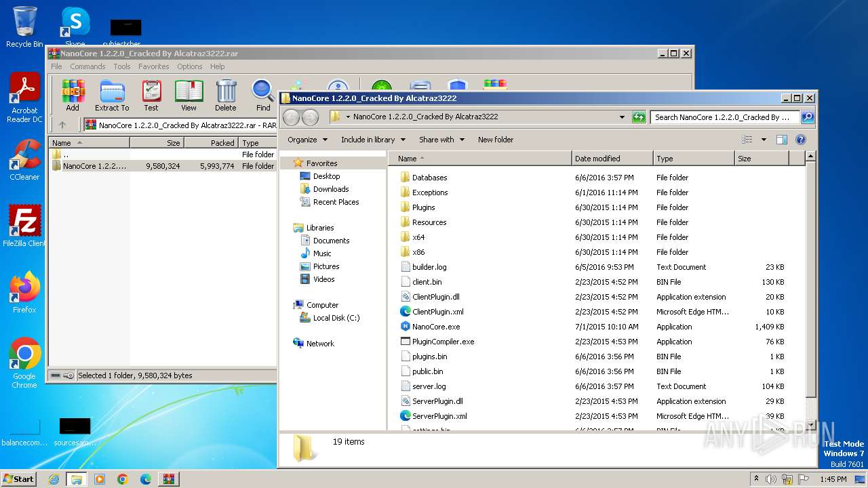The image size is (868, 488).
Task: Click the Explorer refresh button
Action: [639, 117]
